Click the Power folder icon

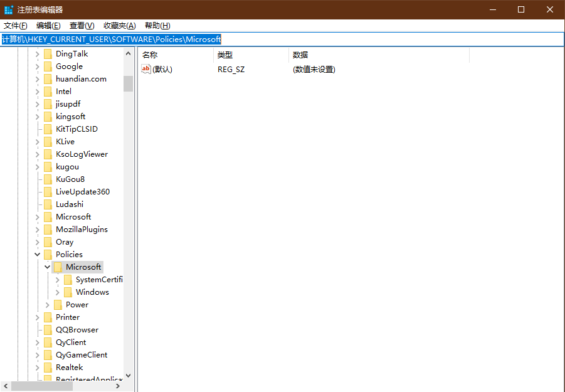pos(58,305)
